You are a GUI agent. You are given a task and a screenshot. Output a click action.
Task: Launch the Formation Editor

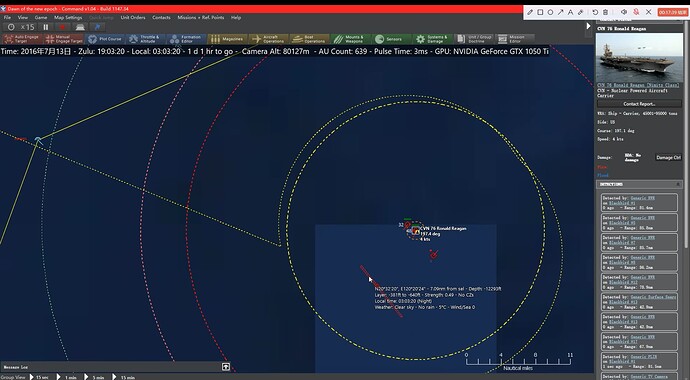click(186, 39)
